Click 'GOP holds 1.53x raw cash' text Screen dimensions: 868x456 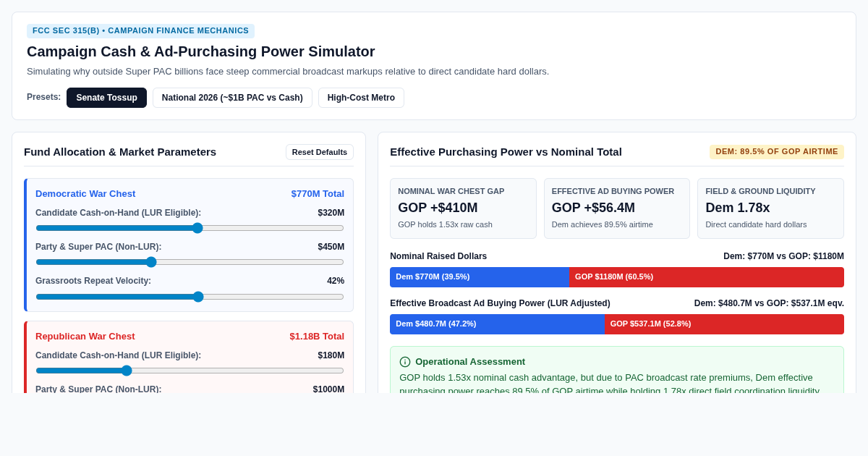point(445,224)
